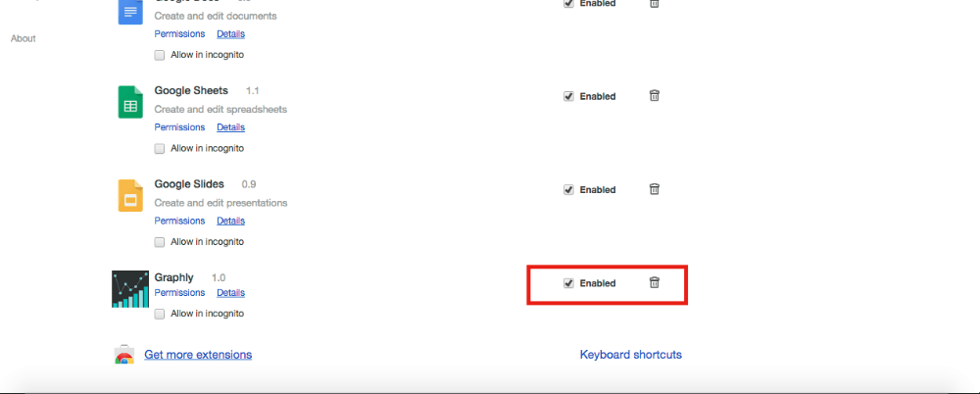
Task: Click version number 1.1 beside Google Sheets
Action: 253,91
